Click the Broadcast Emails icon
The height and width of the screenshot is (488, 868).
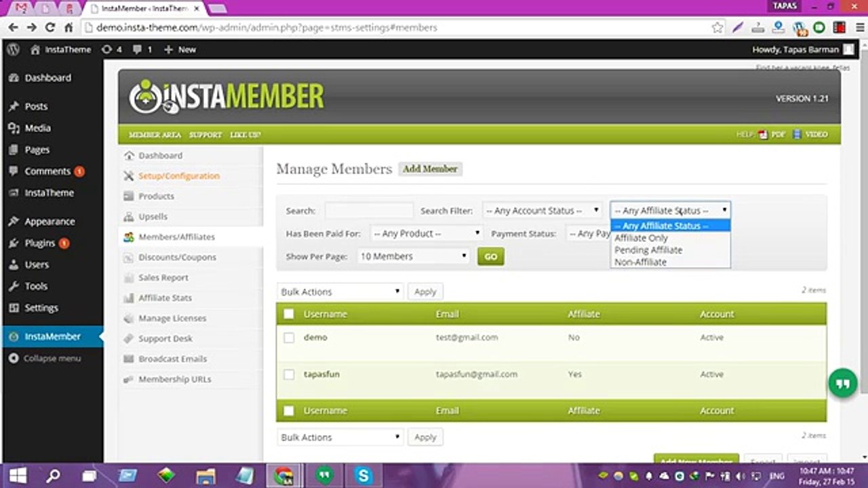point(128,359)
